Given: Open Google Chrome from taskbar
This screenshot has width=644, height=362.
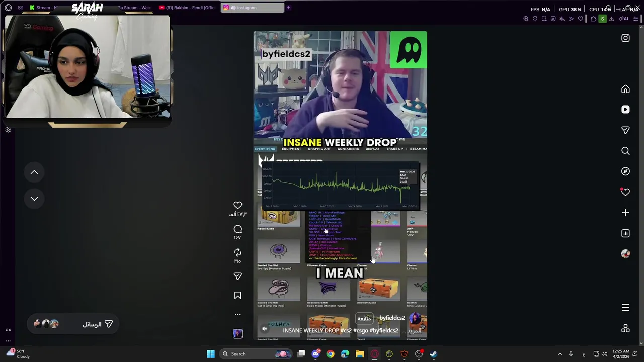Looking at the screenshot, I should pyautogui.click(x=330, y=354).
